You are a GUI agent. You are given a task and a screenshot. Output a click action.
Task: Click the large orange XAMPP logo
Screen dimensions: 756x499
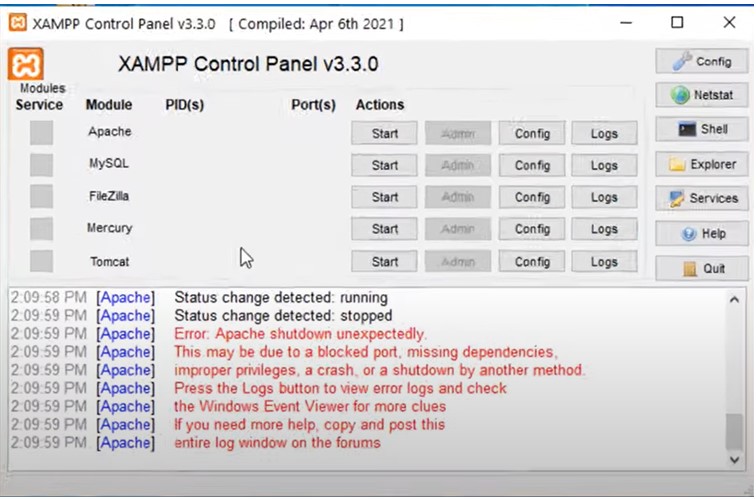click(x=26, y=64)
